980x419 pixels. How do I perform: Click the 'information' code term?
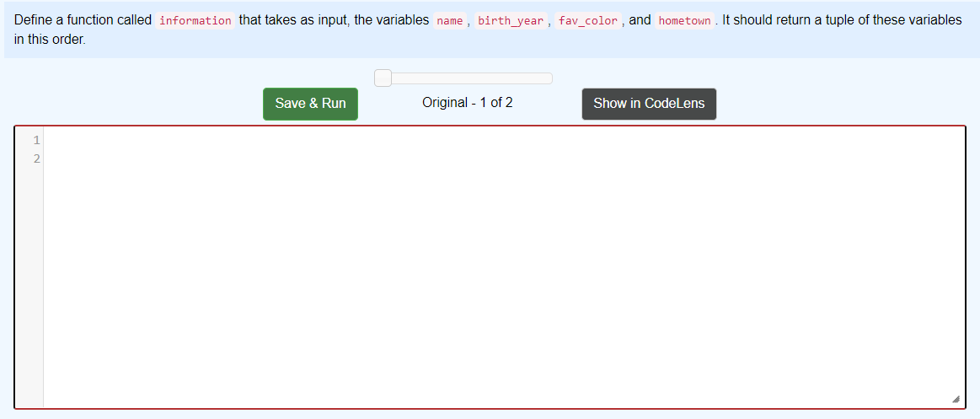[x=195, y=20]
